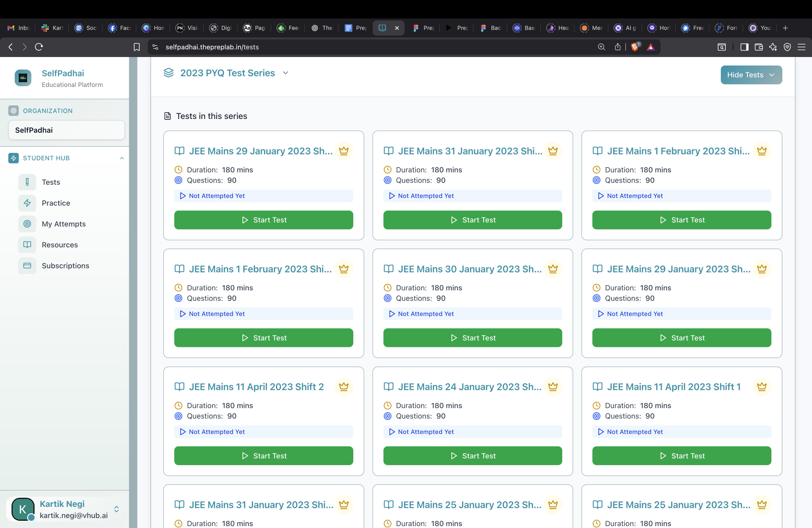Screen dimensions: 812x528
Task: Click the Hide Tests dropdown button
Action: (x=751, y=75)
